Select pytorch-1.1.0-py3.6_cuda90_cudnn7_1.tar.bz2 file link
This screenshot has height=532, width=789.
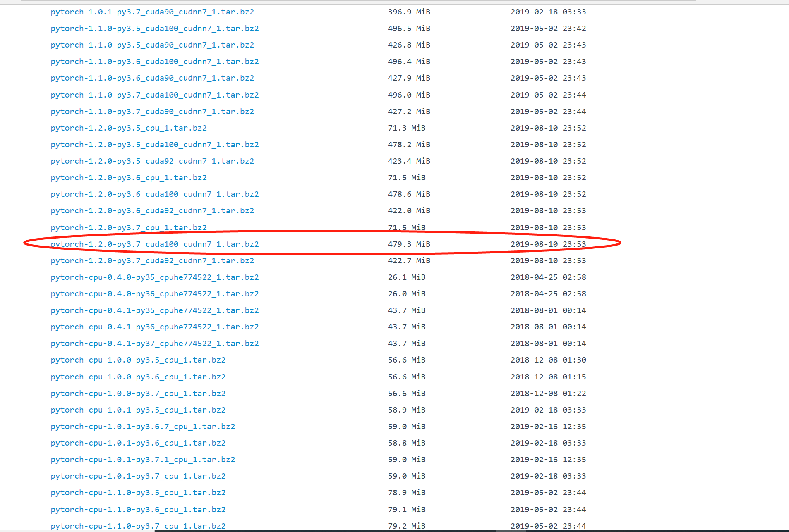(152, 78)
